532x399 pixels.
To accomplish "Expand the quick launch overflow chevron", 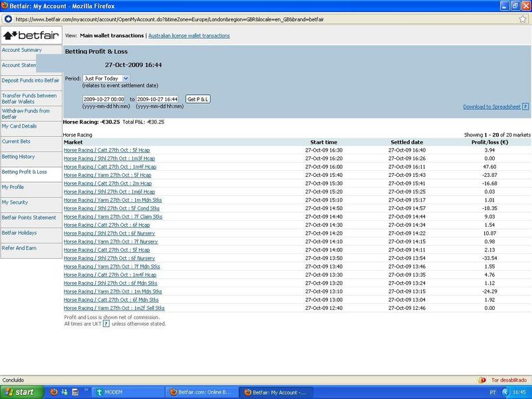I will [86, 390].
